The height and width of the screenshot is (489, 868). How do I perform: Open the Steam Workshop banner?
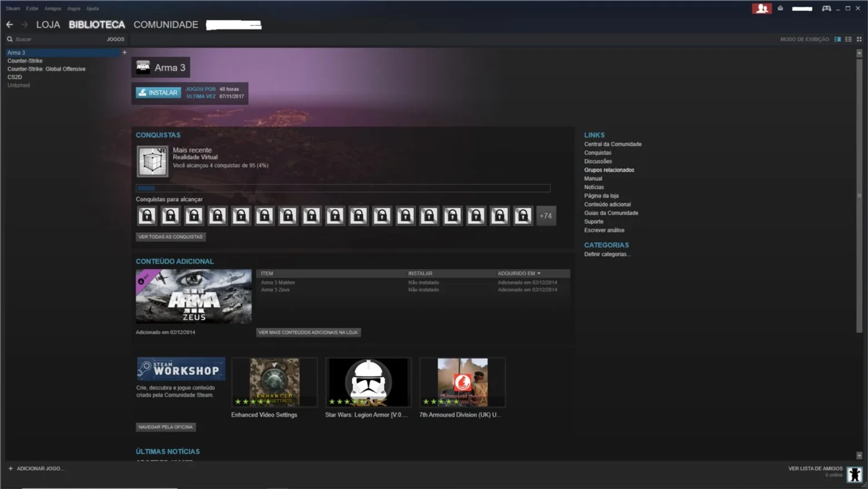181,369
